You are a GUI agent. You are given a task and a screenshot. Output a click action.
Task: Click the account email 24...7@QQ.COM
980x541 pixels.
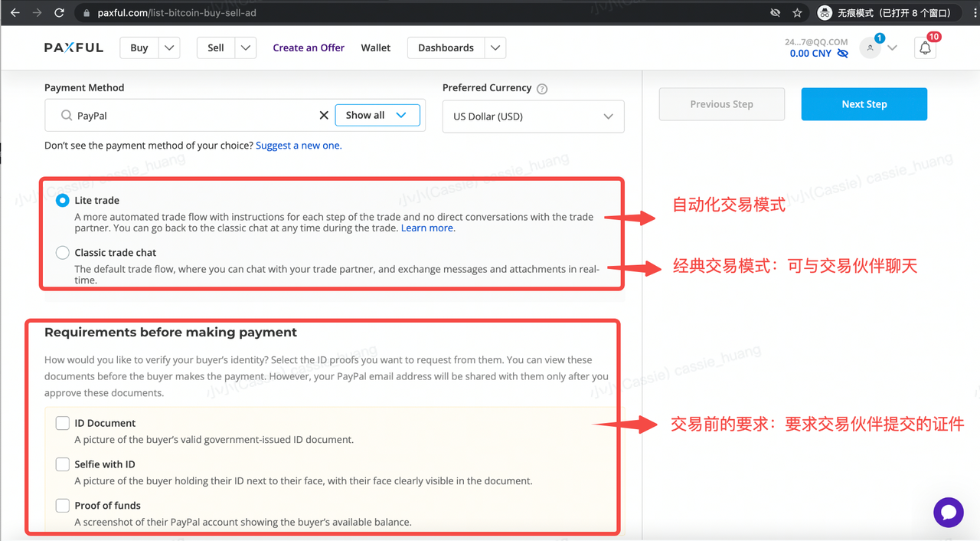[816, 42]
